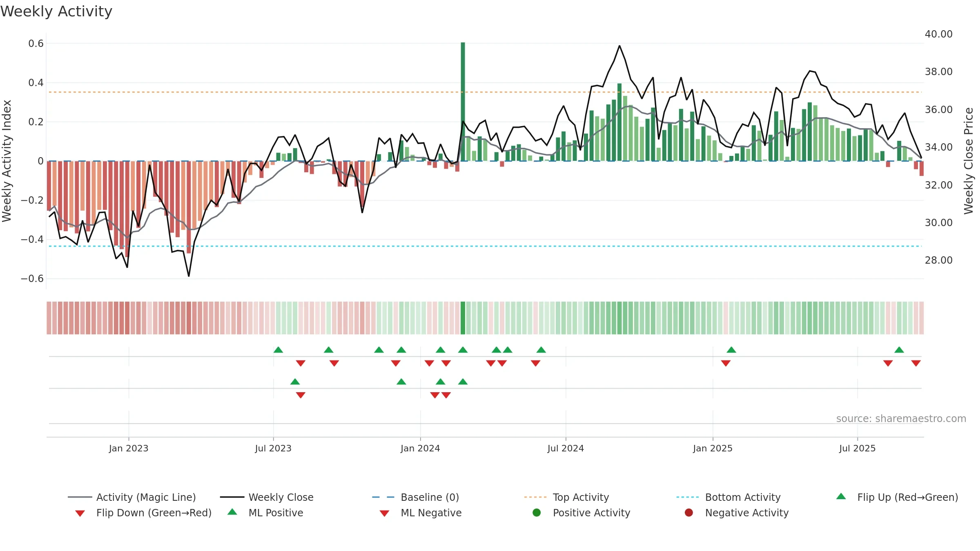Click the Bottom Activity legend line icon
Image resolution: width=980 pixels, height=551 pixels.
tap(688, 497)
